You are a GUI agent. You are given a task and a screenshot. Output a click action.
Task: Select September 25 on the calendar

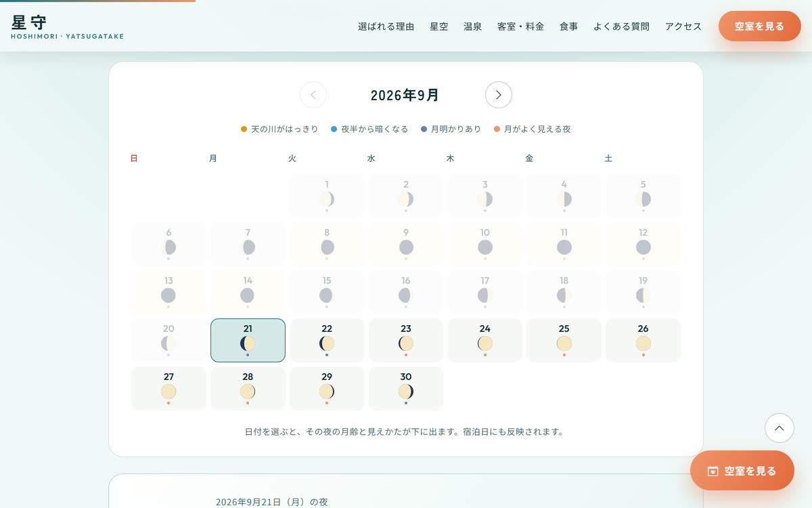click(564, 340)
